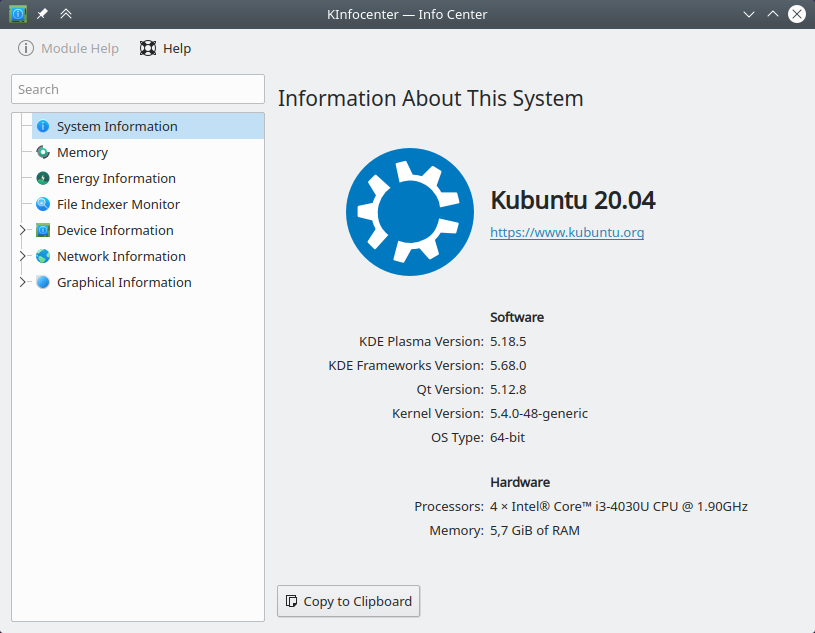Click the Graphical Information icon
The width and height of the screenshot is (815, 633).
click(x=43, y=283)
